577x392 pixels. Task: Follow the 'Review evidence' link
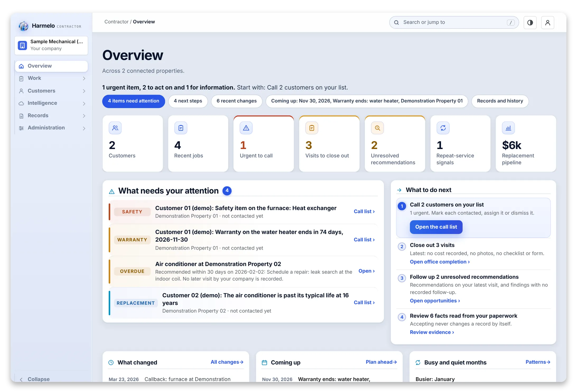coord(432,332)
